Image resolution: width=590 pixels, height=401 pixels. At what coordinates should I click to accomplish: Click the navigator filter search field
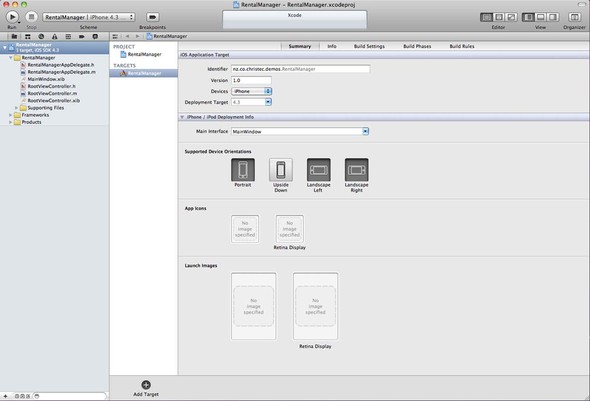click(x=70, y=396)
